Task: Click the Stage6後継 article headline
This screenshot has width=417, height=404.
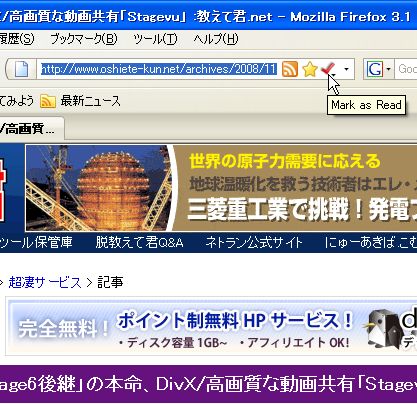Action: coord(208,384)
